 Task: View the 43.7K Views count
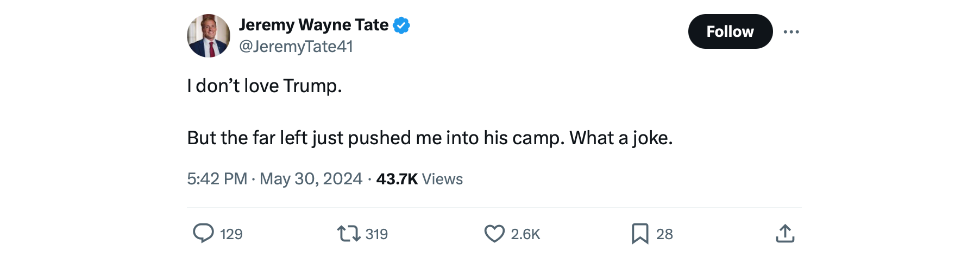coord(419,179)
